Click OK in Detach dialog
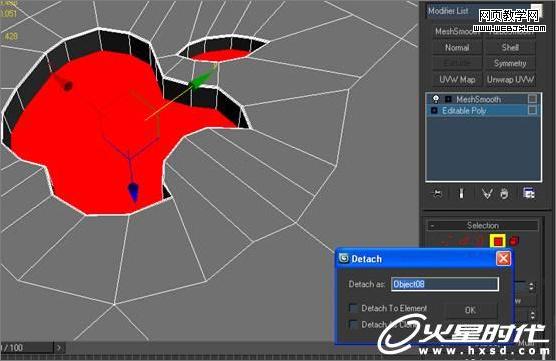 coord(470,310)
